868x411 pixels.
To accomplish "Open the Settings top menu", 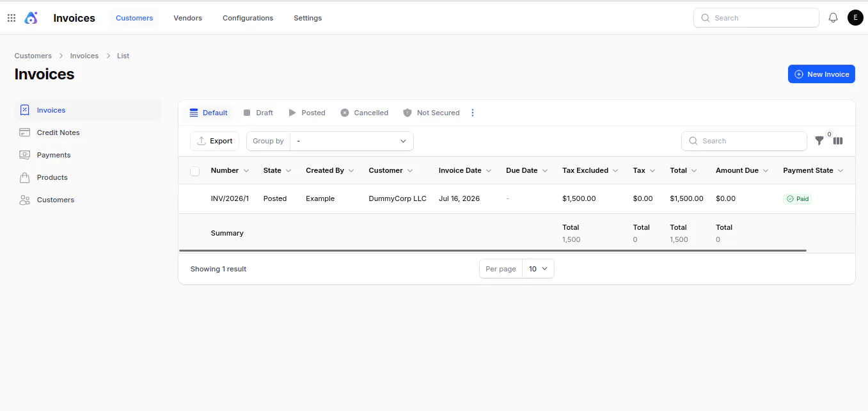I will click(308, 18).
